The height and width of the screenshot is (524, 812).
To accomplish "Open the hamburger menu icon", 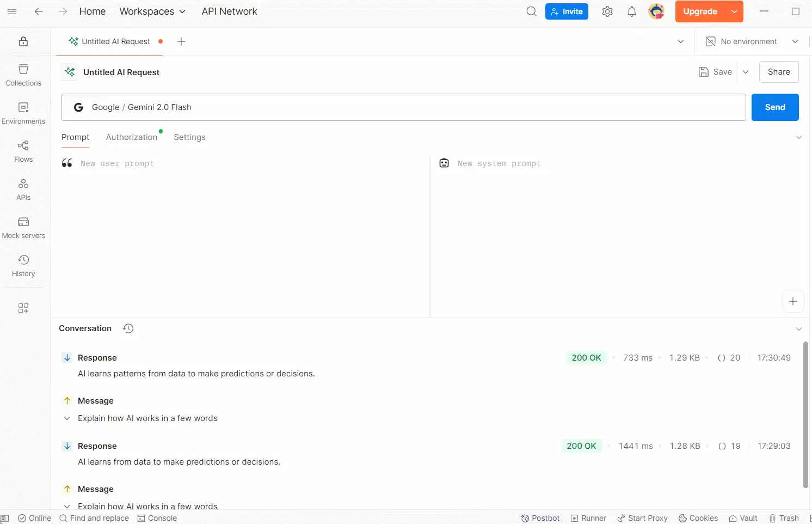I will tap(12, 11).
